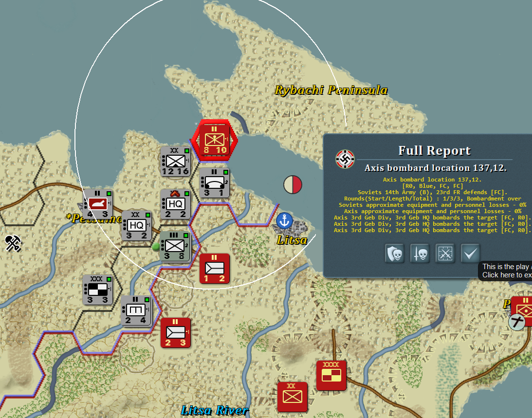532x418 pixels.
Task: Click the 'Litsa' town label
Action: (x=292, y=240)
